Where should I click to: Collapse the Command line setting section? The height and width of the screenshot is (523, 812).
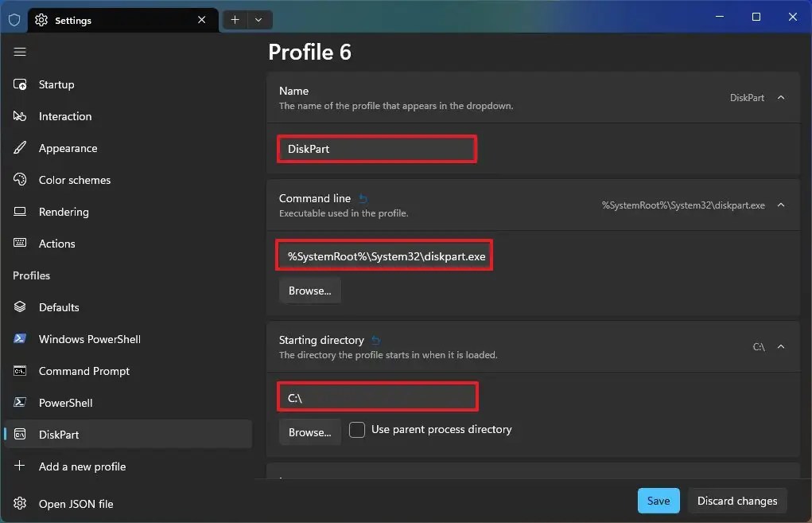(x=780, y=205)
